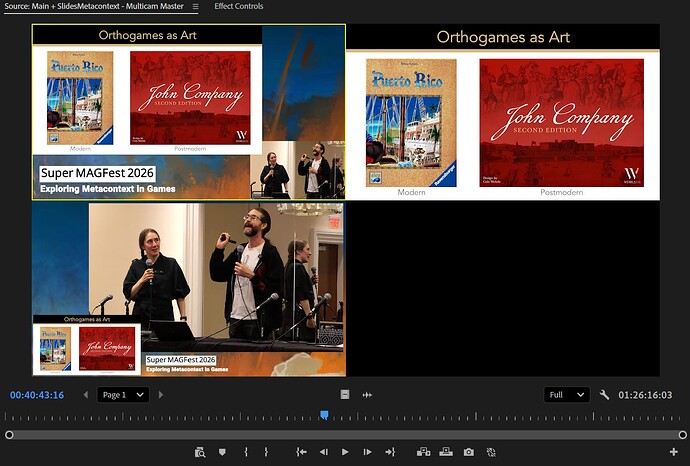Open settings with the wrench icon
The image size is (690, 466).
coord(604,395)
